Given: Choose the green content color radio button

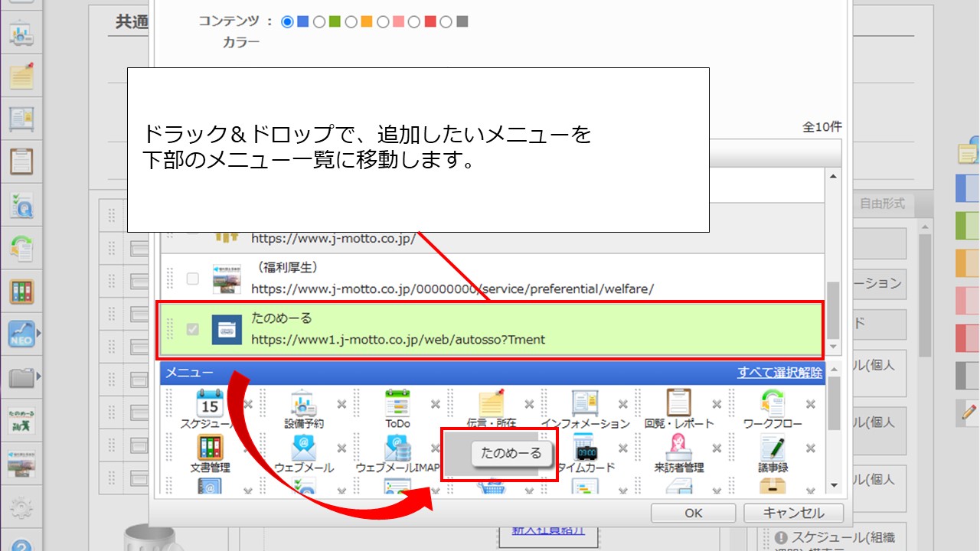Looking at the screenshot, I should (x=319, y=21).
